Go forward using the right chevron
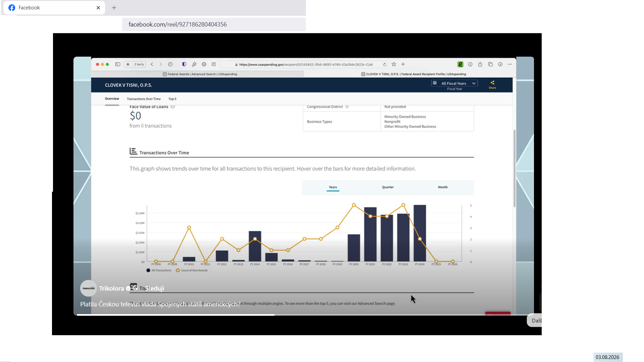Viewport: 644px width, 362px height. (x=161, y=64)
